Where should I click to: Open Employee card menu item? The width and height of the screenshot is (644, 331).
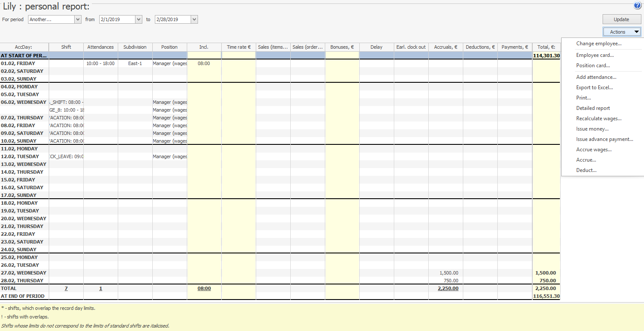595,55
